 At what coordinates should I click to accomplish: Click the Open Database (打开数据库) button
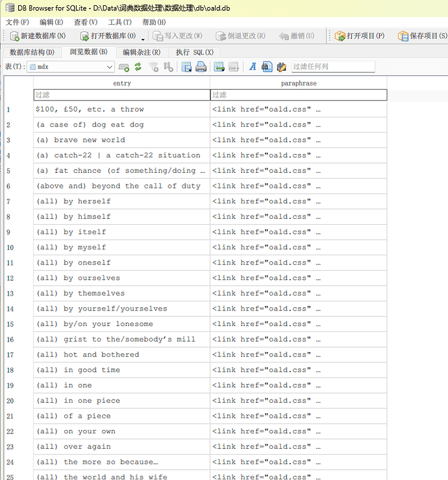pyautogui.click(x=108, y=36)
